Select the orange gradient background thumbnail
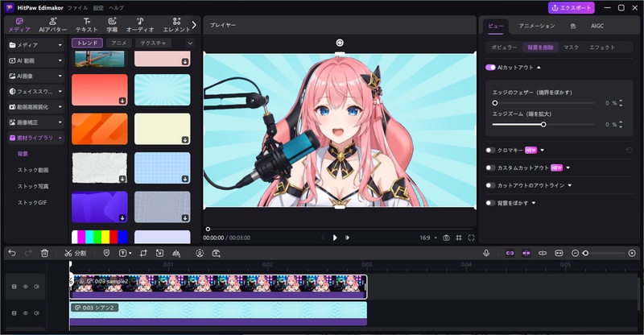Screen dimensions: 644x335 (x=99, y=129)
